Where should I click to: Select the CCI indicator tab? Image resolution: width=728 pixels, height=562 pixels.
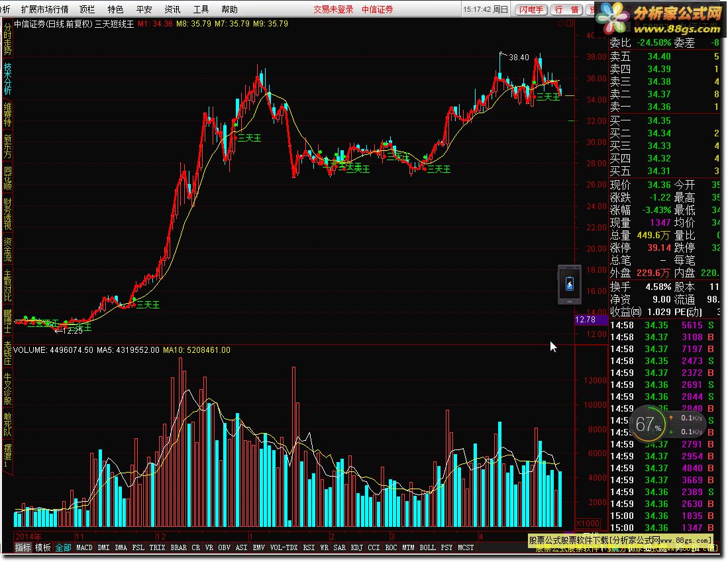374,547
